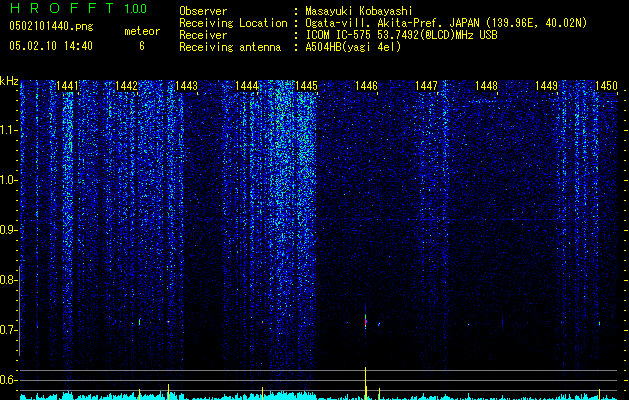
Task: Click the tall yellow spike at 1446
Action: pos(365,383)
